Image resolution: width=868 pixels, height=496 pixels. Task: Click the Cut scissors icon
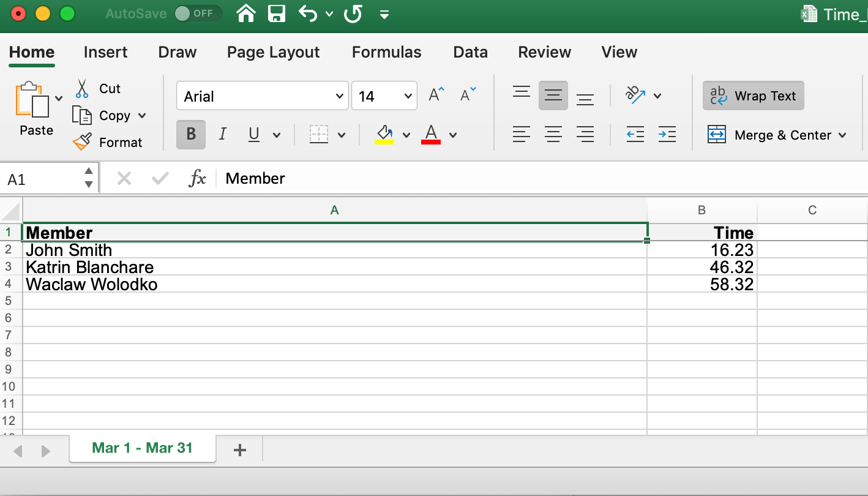coord(82,89)
